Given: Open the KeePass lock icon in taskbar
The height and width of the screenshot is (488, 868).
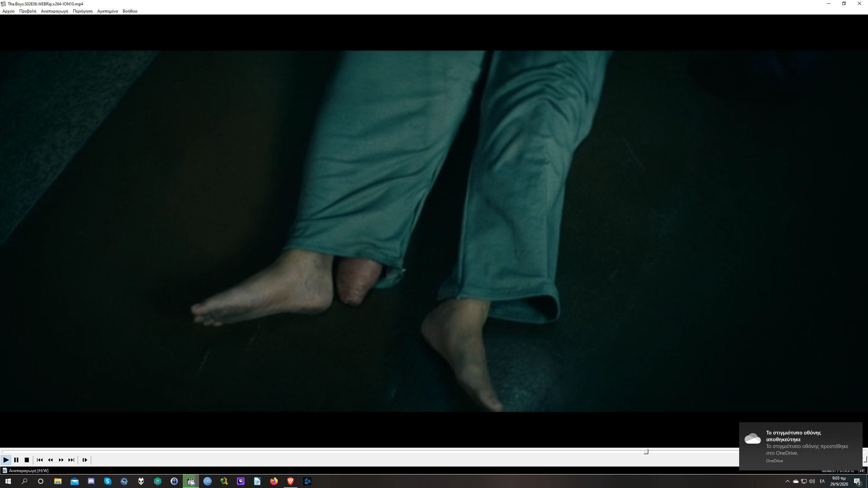Looking at the screenshot, I should coord(174,481).
